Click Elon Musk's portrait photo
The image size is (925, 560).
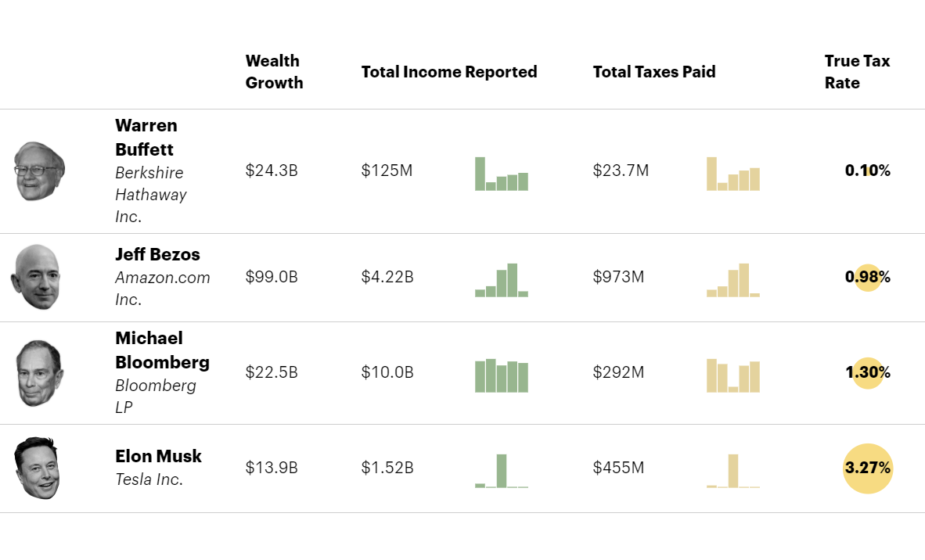coord(37,468)
